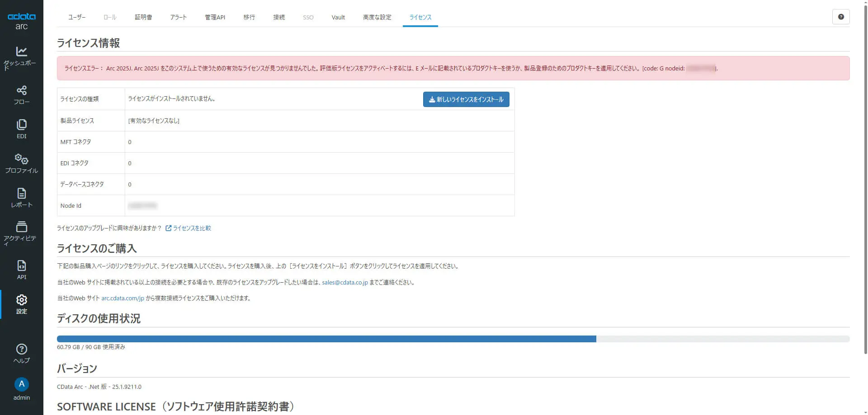868x415 pixels.
Task: Switch to the アラート tab
Action: (x=178, y=17)
